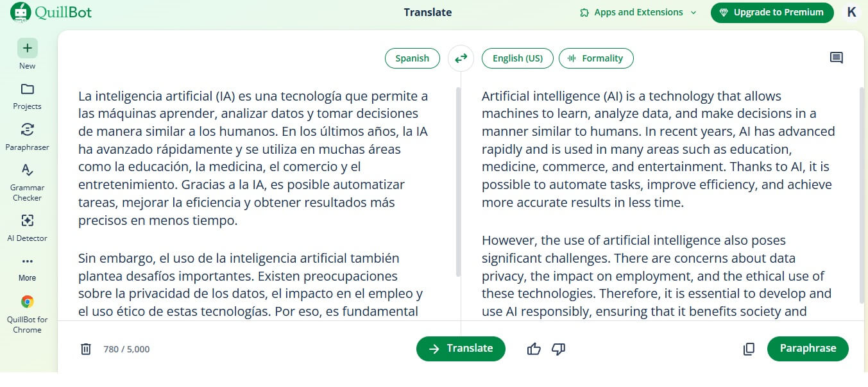
Task: Click the QuillBot logo icon
Action: pos(21,12)
